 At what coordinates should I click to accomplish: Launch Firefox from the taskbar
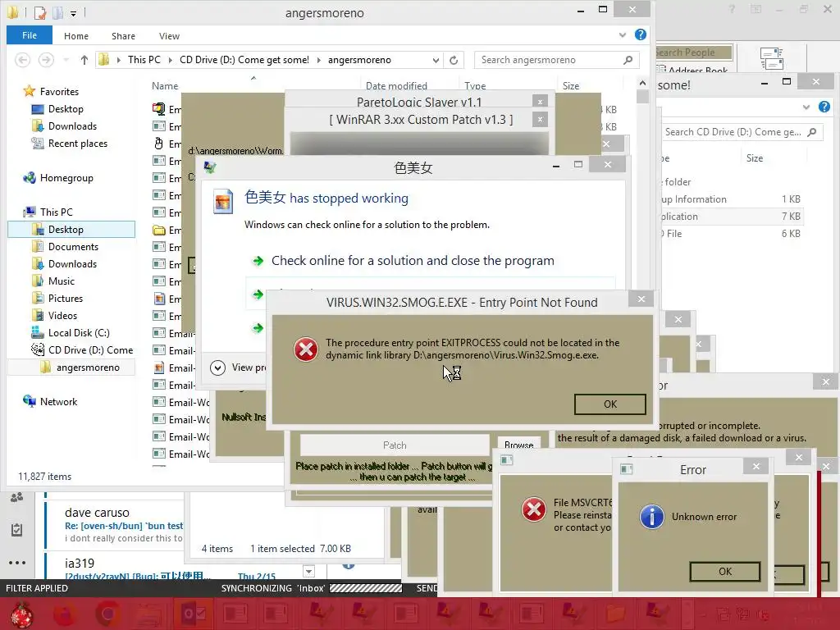point(65,614)
